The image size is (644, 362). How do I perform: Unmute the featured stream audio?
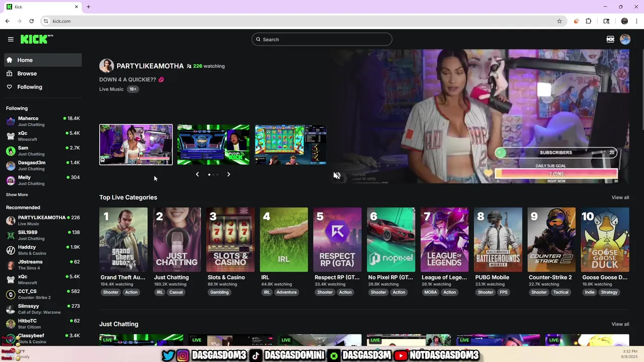(x=337, y=175)
